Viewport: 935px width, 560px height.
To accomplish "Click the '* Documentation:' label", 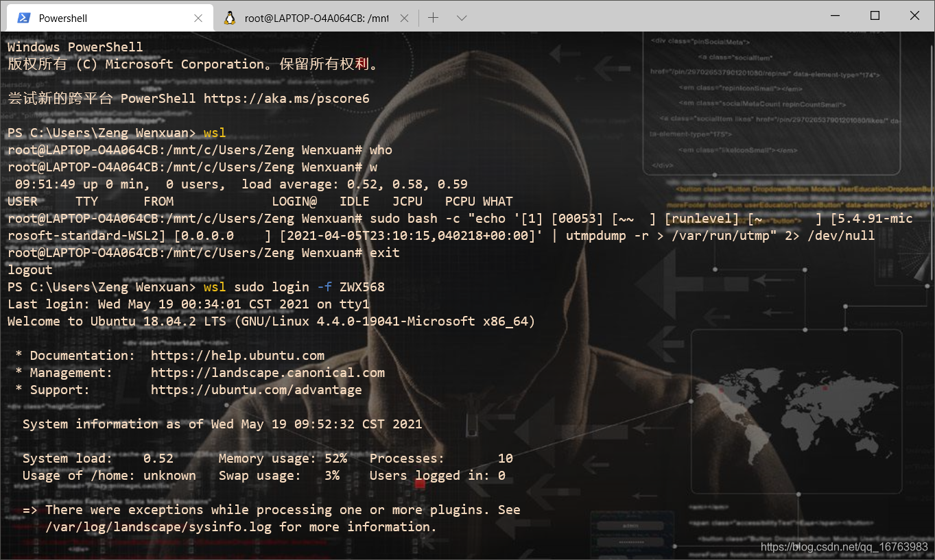I will 75,356.
